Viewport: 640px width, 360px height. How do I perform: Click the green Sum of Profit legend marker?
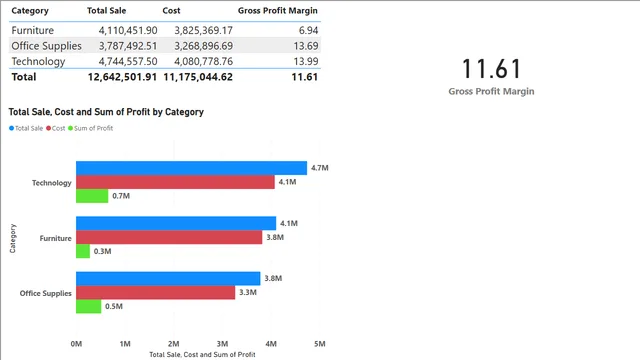pyautogui.click(x=70, y=128)
